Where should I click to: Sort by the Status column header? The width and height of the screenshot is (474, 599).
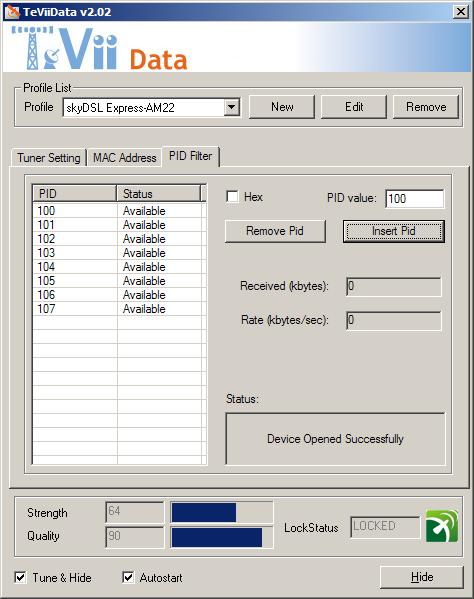pyautogui.click(x=159, y=193)
